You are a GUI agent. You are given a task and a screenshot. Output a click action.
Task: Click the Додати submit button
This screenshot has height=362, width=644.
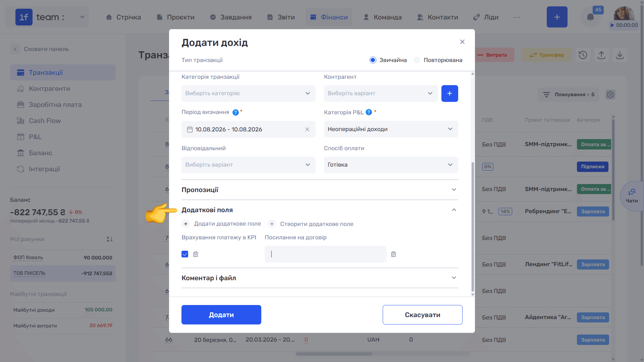tap(221, 315)
